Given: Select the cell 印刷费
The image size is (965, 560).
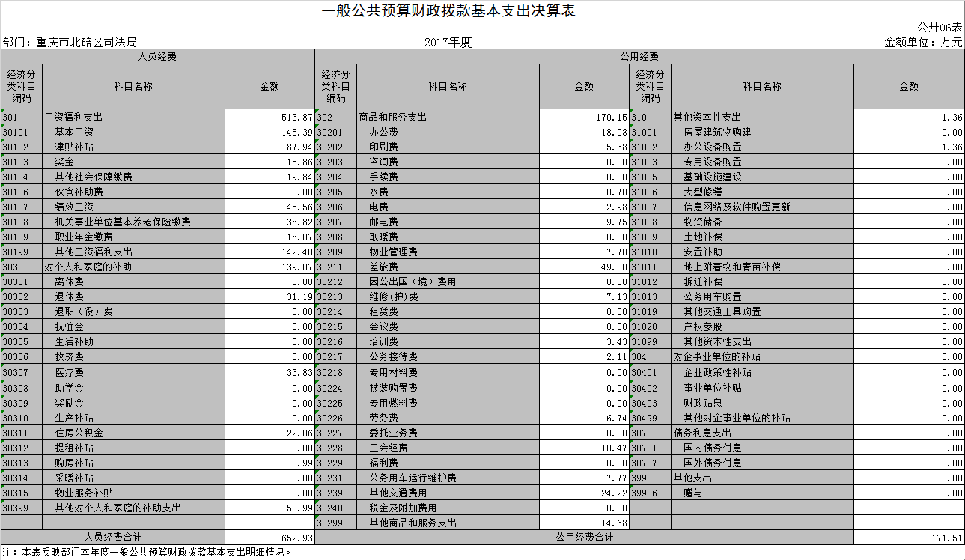Looking at the screenshot, I should [448, 147].
